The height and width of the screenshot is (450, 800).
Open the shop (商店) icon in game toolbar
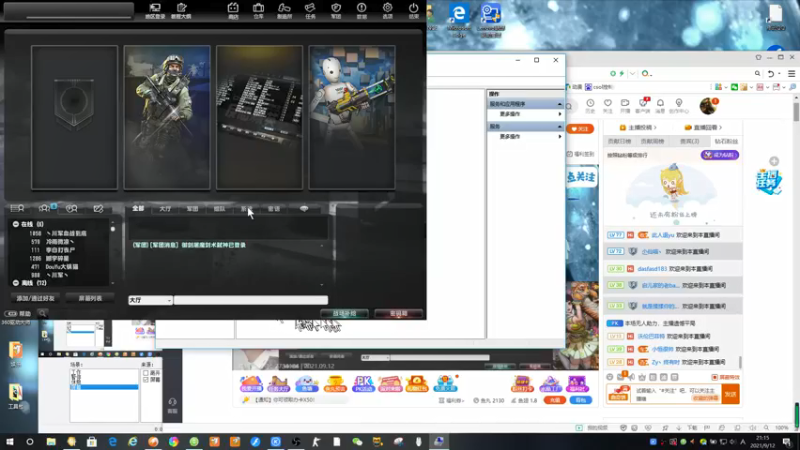[x=233, y=10]
